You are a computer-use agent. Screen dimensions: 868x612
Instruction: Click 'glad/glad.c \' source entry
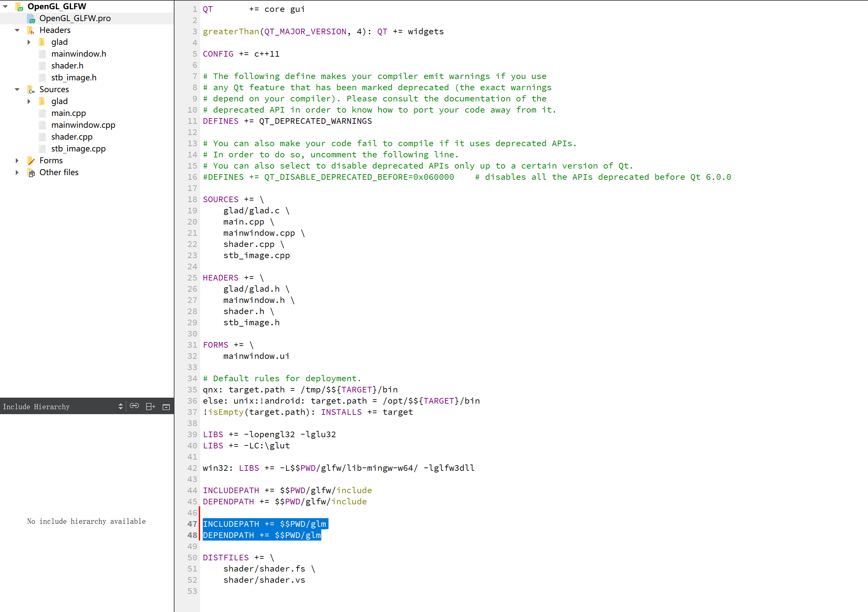click(256, 211)
